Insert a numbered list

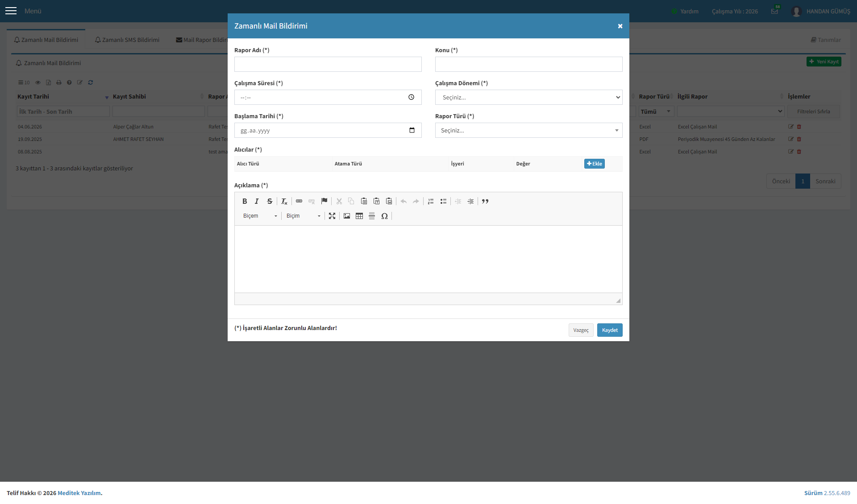coord(431,202)
